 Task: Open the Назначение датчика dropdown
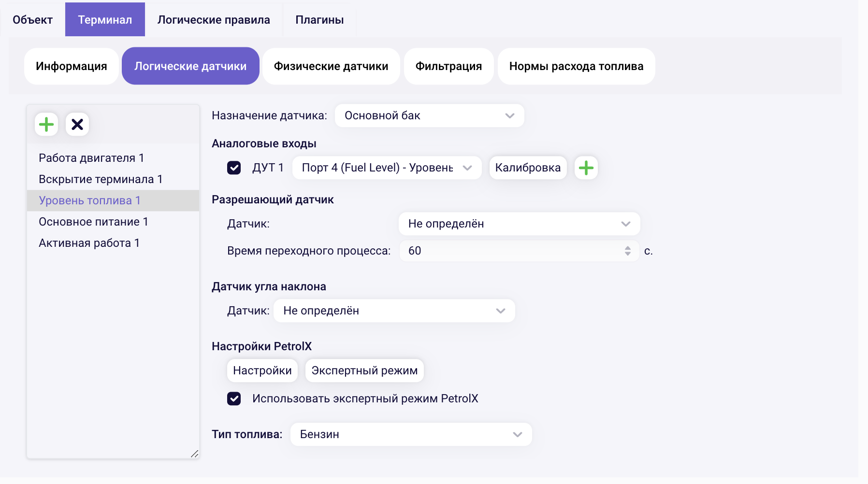pyautogui.click(x=430, y=115)
